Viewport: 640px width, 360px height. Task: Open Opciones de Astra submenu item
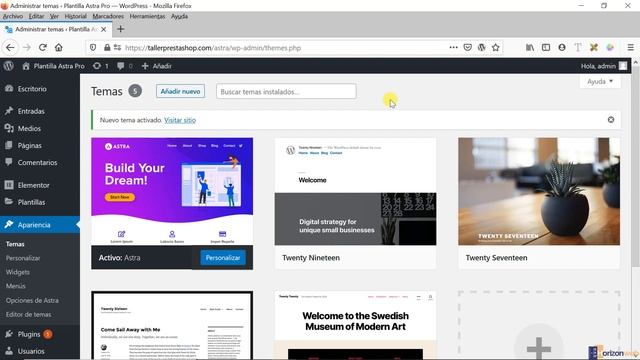point(32,300)
